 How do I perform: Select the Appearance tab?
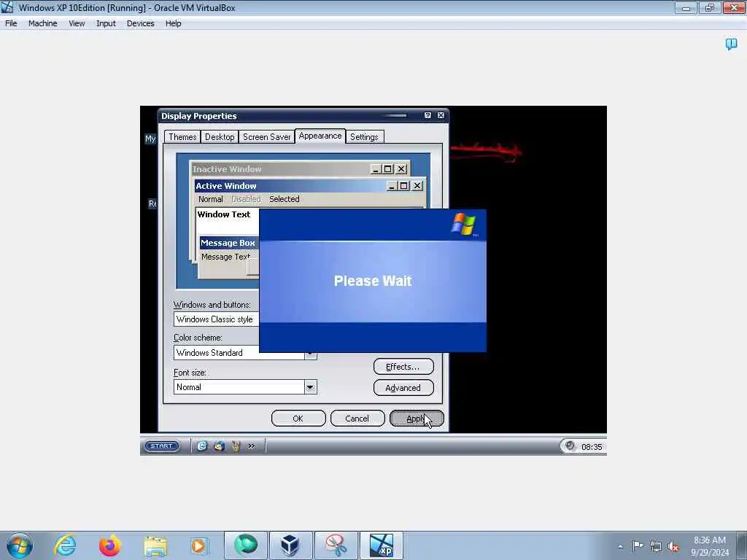(x=320, y=136)
